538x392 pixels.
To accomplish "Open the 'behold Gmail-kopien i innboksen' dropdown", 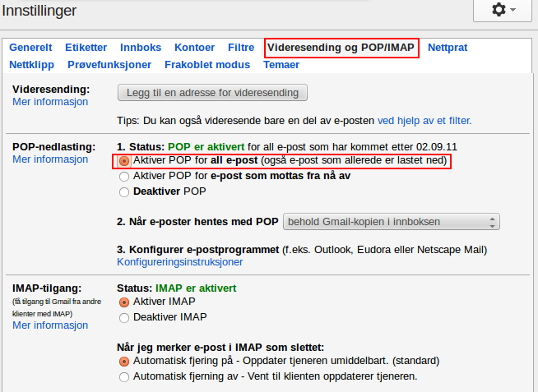I will point(391,222).
